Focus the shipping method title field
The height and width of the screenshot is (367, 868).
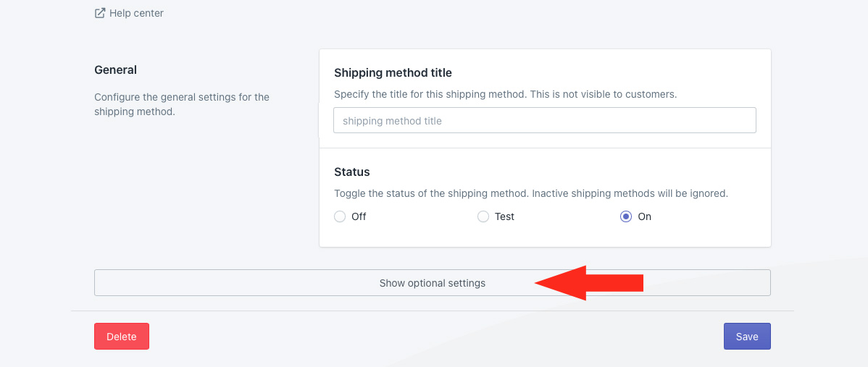[544, 120]
